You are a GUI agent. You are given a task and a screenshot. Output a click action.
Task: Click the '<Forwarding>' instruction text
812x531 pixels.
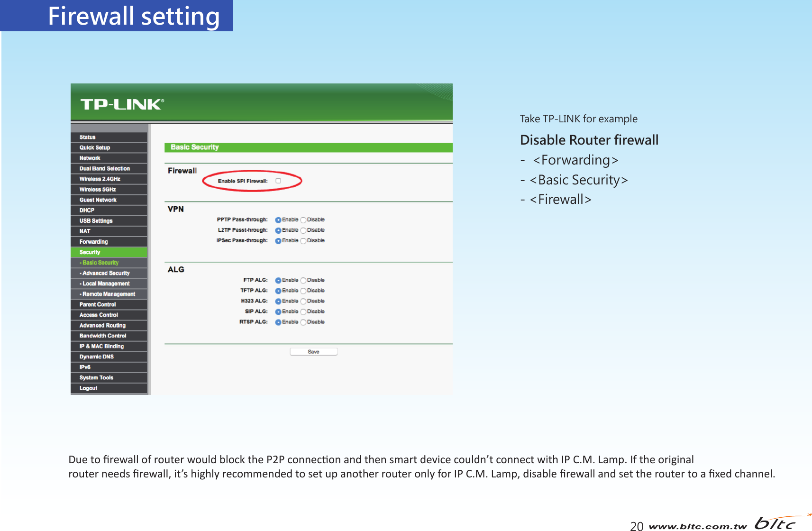(575, 160)
